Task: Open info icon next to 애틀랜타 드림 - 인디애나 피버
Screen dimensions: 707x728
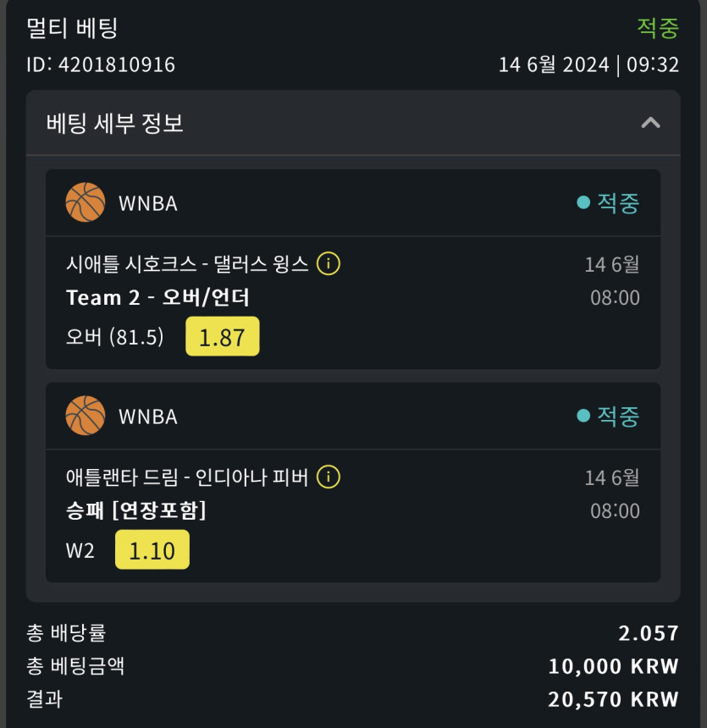Action: [x=329, y=477]
